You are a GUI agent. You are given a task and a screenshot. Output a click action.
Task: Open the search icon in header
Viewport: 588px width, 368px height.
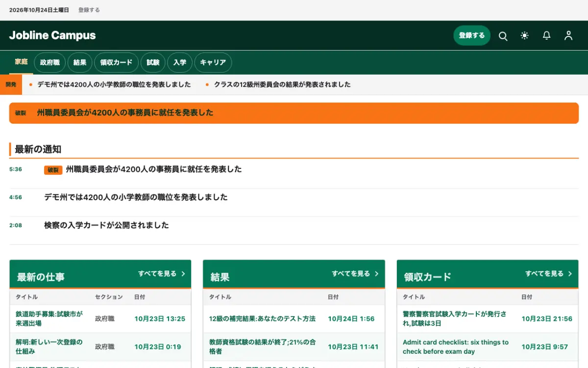(x=503, y=36)
